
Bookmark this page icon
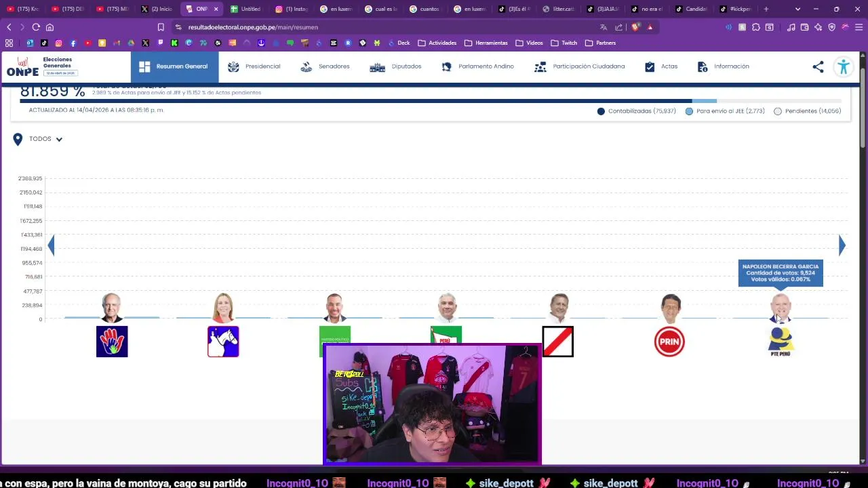point(161,27)
